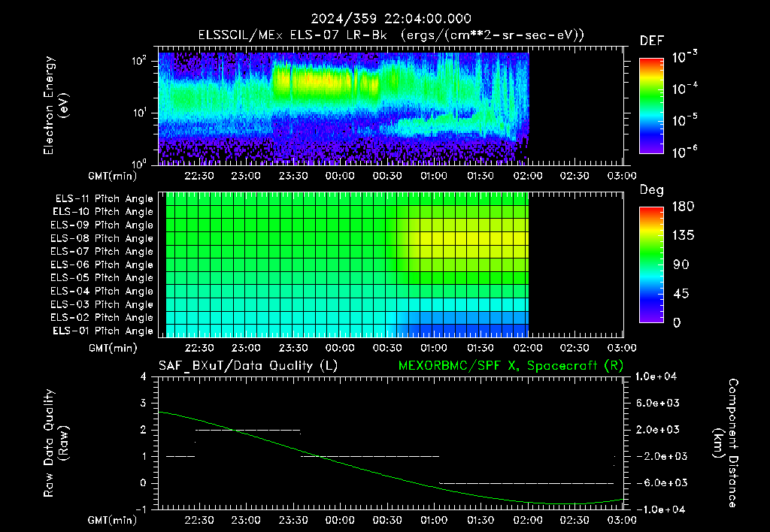Select the ELS-07 Pitch Angle row label

(102, 251)
